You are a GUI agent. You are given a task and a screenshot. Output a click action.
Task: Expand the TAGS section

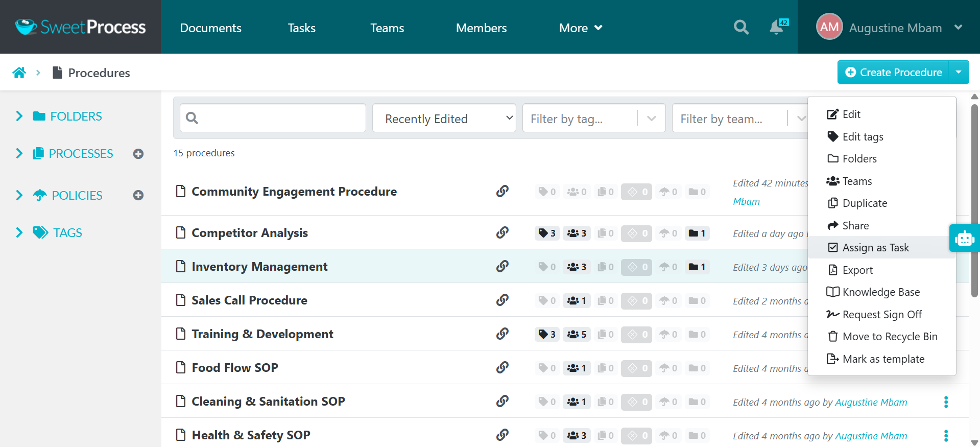tap(19, 232)
